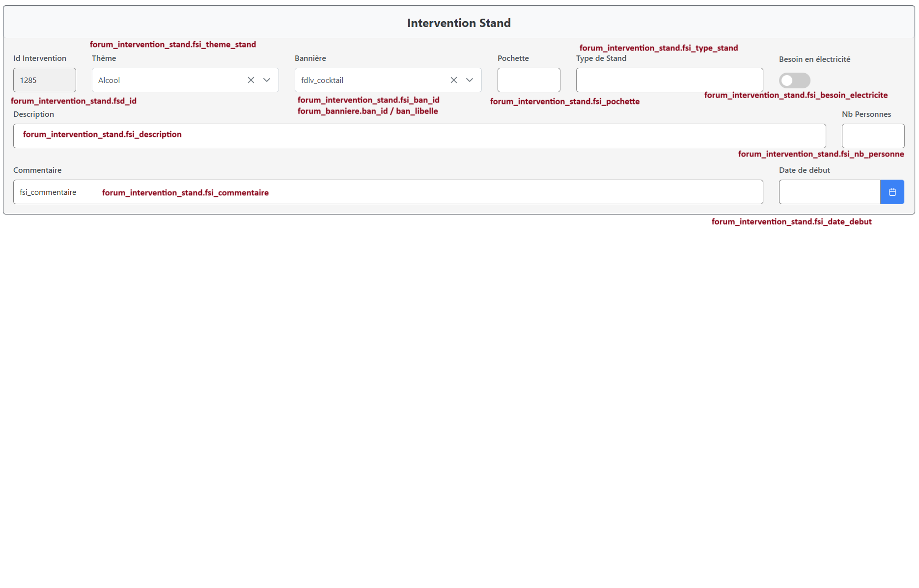
Task: Expand the Bannière dropdown chevron
Action: click(x=470, y=80)
